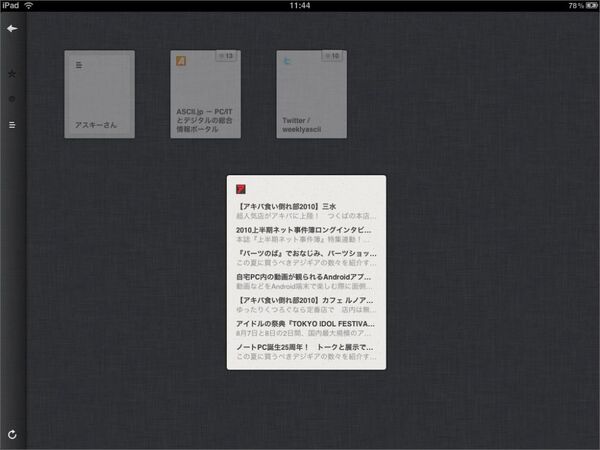
Task: Open article 自宅PC内の動画が観られるAndroidアプ…
Action: coord(306,281)
